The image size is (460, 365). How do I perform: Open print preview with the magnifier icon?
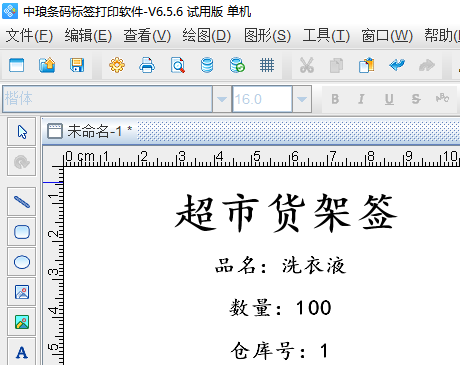178,65
